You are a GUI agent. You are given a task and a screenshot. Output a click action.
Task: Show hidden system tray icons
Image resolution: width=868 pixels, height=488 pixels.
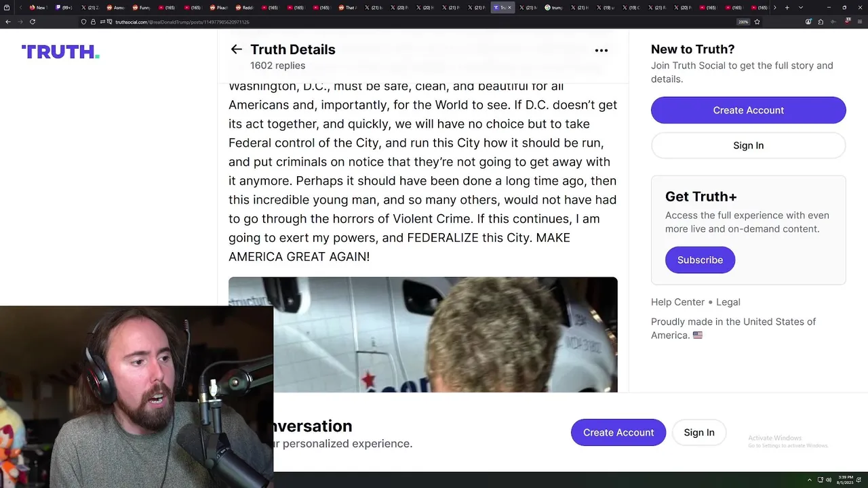[x=809, y=480]
